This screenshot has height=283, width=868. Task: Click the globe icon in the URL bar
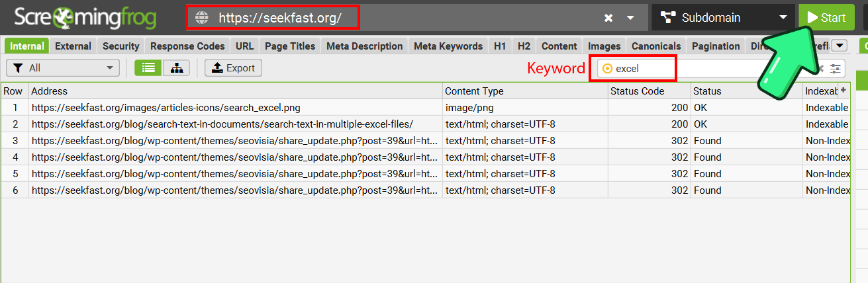pos(202,18)
